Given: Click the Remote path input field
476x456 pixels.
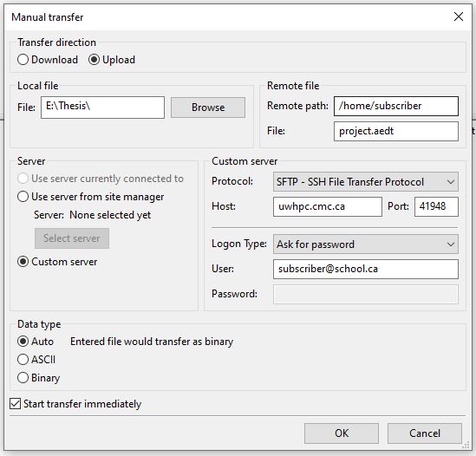Looking at the screenshot, I should (396, 106).
